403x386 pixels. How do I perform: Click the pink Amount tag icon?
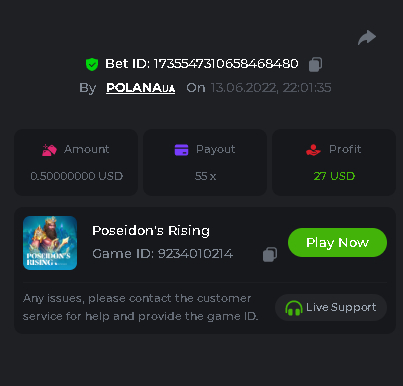pyautogui.click(x=49, y=150)
